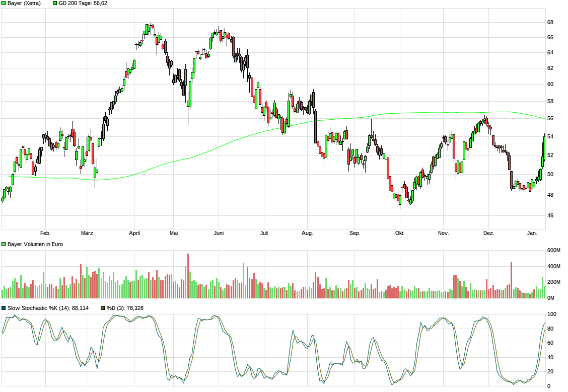Viewport: 568px width, 392px height.
Task: Click the 0M volume axis value
Action: pyautogui.click(x=550, y=298)
